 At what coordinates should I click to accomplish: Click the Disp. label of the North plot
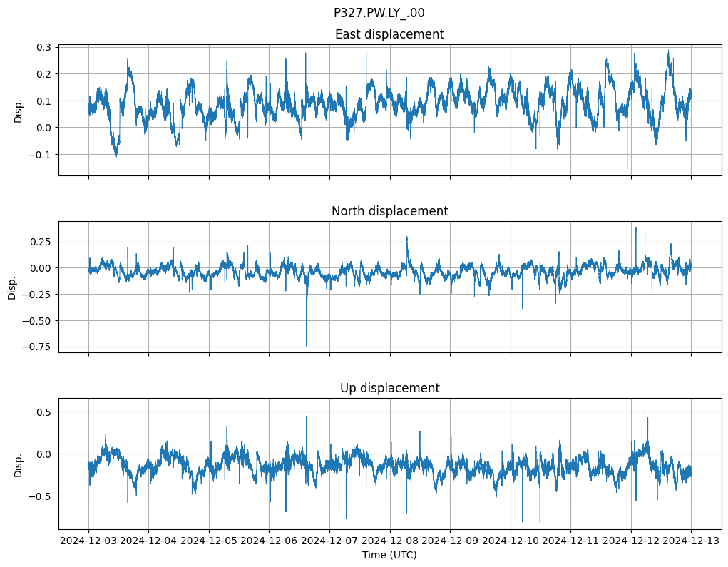tap(12, 287)
